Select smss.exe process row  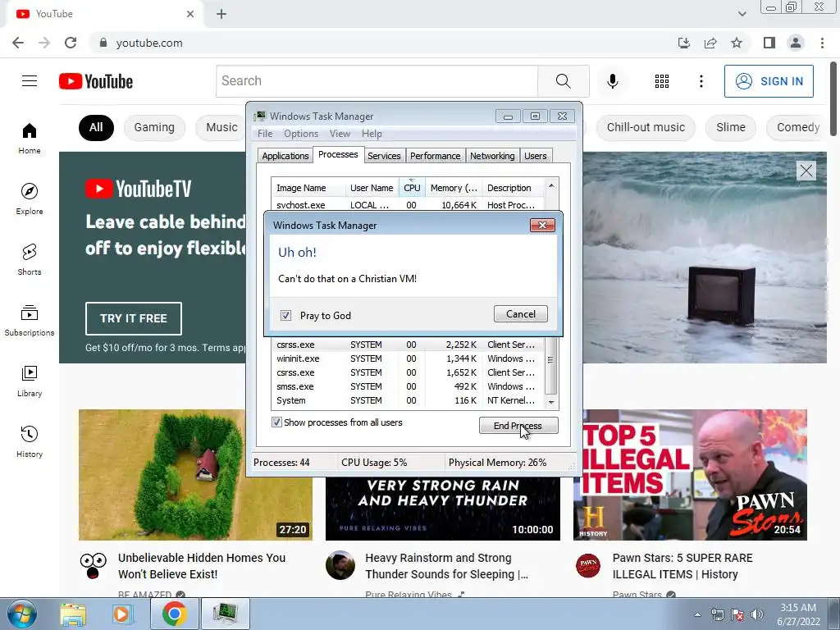pyautogui.click(x=407, y=386)
